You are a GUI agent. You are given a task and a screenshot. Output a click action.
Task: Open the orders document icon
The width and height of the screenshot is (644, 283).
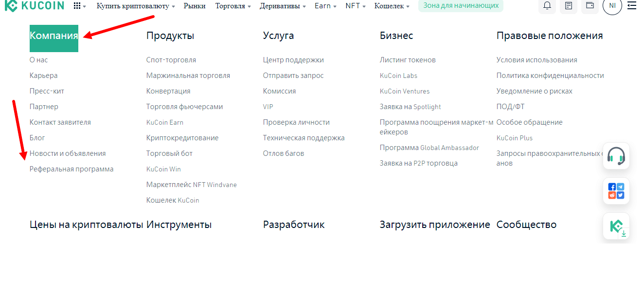[569, 6]
